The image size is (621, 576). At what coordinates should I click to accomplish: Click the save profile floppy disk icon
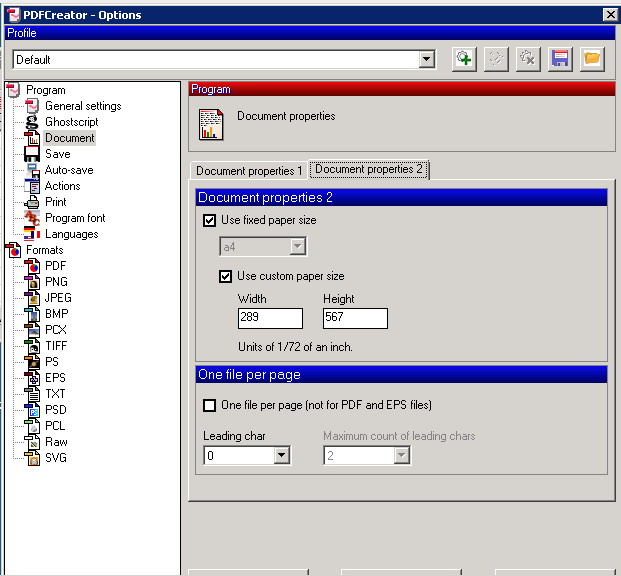click(x=560, y=59)
